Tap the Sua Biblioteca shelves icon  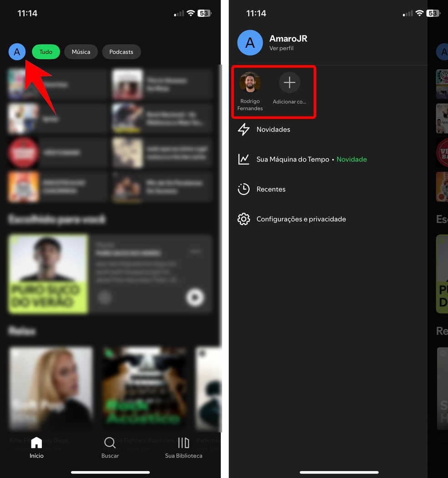[x=183, y=442]
